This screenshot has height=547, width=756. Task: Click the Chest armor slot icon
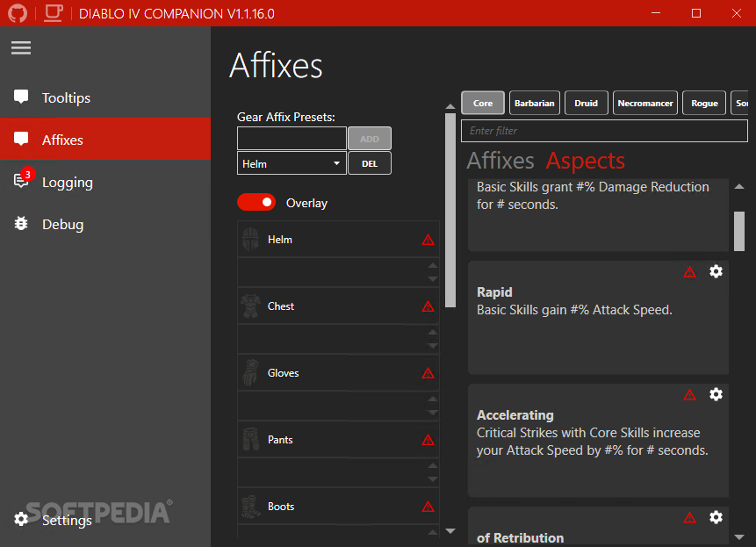pyautogui.click(x=251, y=306)
